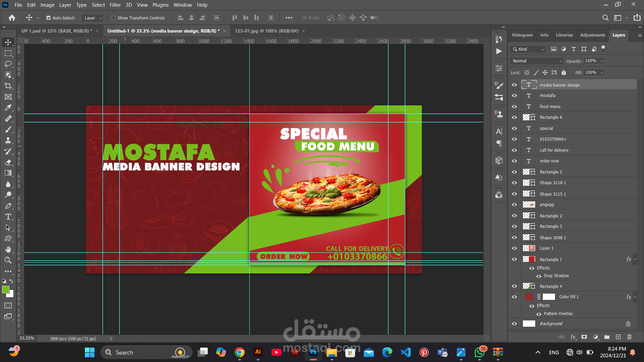Delete layer using trash icon
Screen dimensions: 644x362
click(629, 337)
